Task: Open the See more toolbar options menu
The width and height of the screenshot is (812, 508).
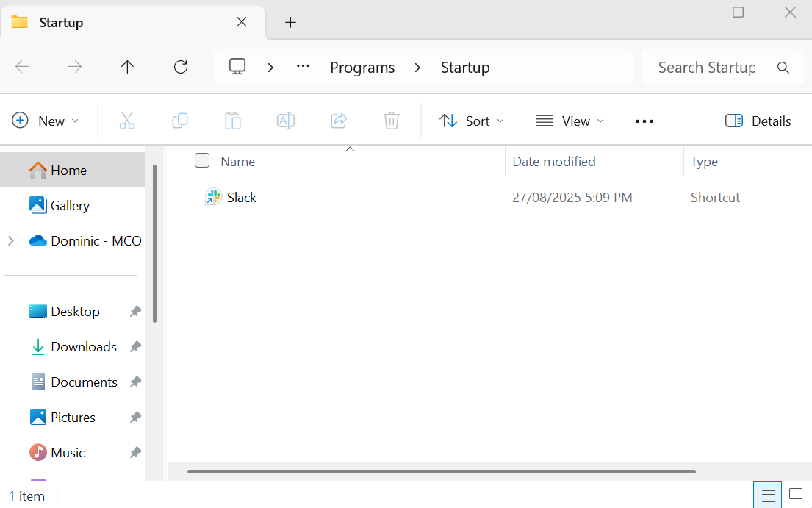Action: tap(644, 121)
